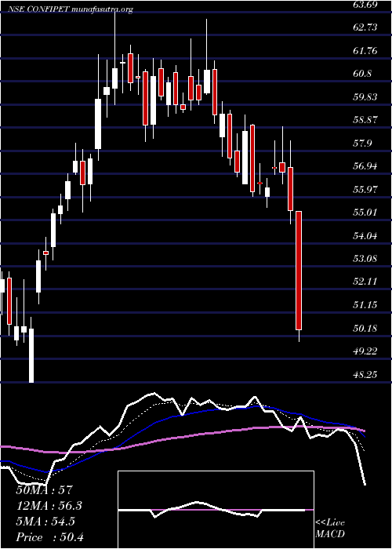Click the 51.15 price axis label

coord(366,305)
